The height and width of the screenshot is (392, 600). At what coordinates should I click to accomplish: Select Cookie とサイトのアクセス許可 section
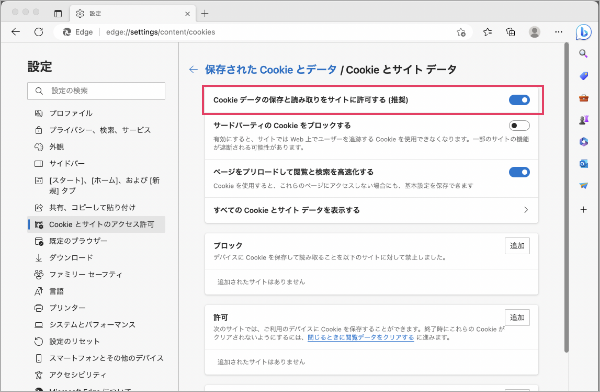point(96,224)
